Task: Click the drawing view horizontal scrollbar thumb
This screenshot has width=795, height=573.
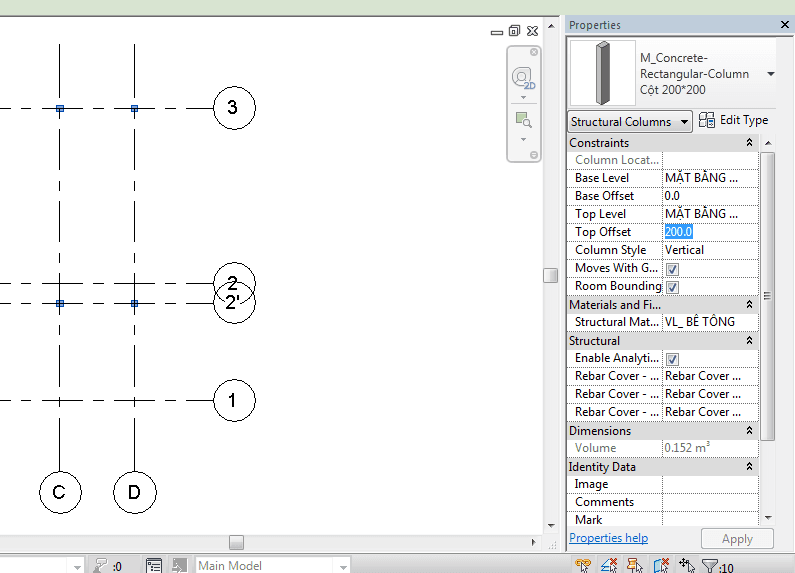Action: click(236, 542)
